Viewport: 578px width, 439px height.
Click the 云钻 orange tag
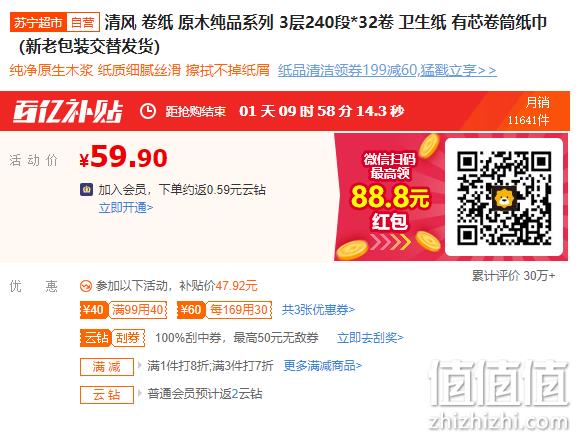tap(95, 338)
